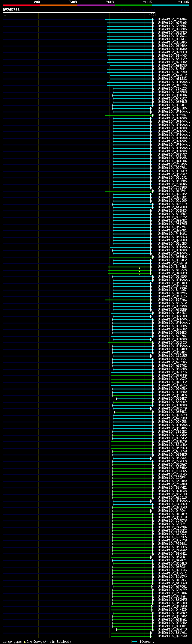This screenshot has height=644, width=192.
Task: Click the green alignment bar for Q9ZV47
Action: (129, 115)
